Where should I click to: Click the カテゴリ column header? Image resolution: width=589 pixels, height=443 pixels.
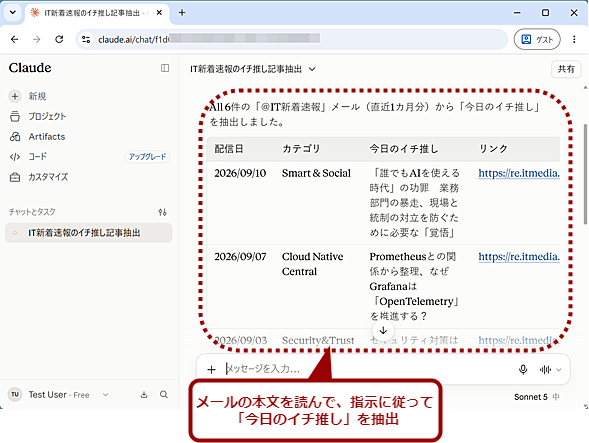(301, 149)
